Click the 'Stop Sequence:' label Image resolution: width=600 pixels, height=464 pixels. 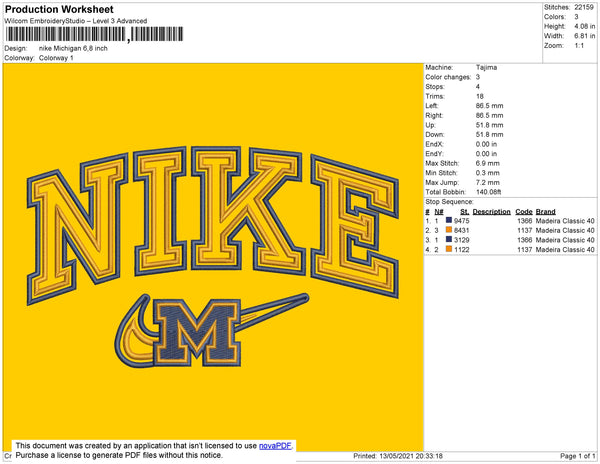(449, 202)
